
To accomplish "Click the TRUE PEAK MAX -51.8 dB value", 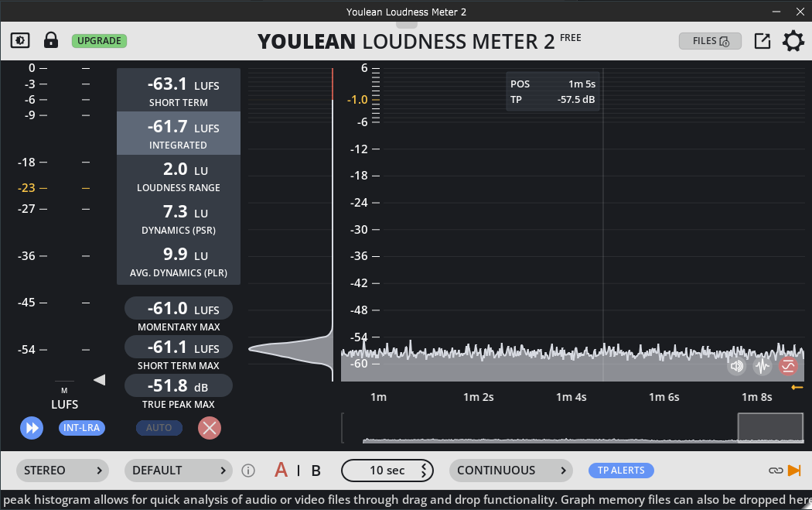I will (x=179, y=385).
